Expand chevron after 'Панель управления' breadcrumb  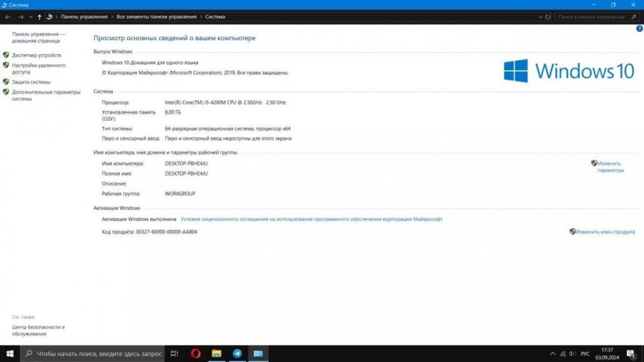(112, 17)
